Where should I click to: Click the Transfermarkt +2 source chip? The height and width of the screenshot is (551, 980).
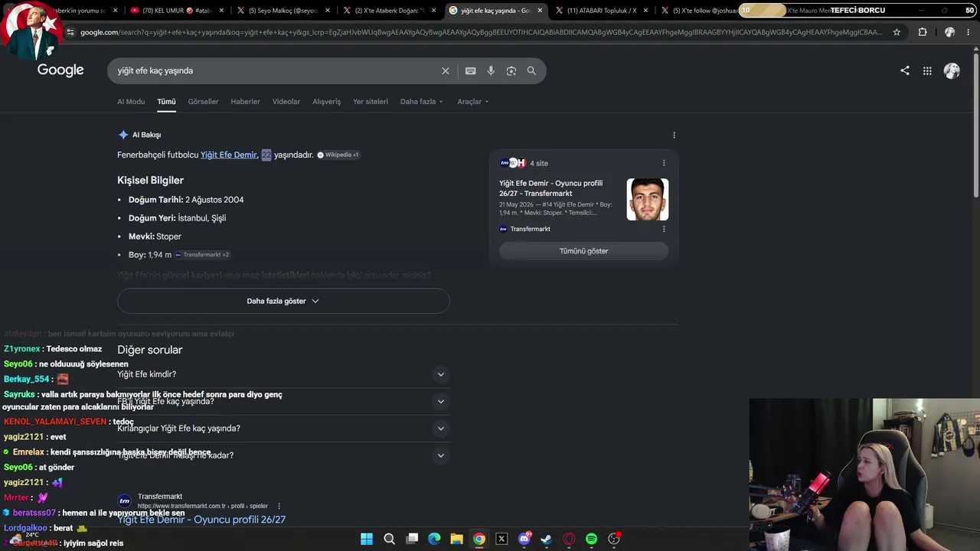(202, 255)
